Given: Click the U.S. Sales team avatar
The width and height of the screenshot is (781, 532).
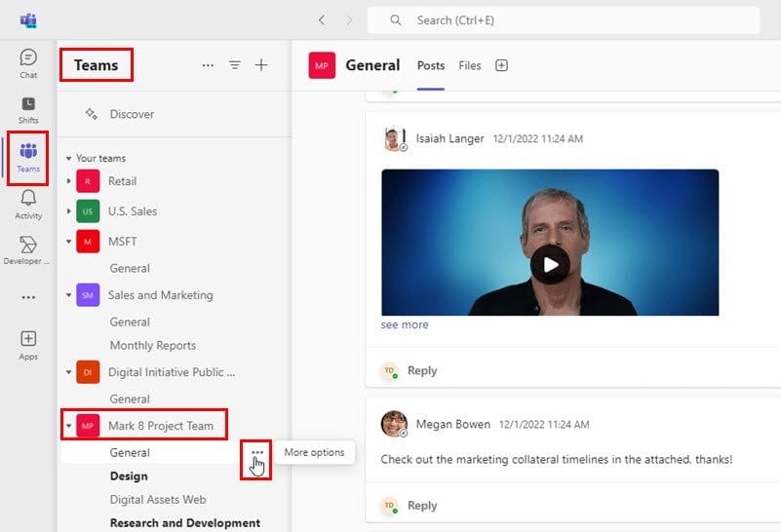Looking at the screenshot, I should 88,211.
